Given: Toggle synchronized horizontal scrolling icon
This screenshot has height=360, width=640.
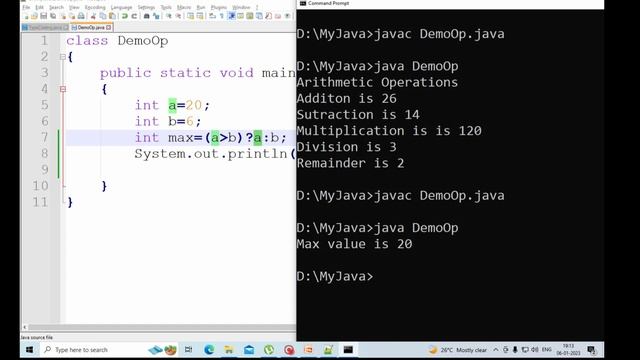Looking at the screenshot, I should click(200, 16).
